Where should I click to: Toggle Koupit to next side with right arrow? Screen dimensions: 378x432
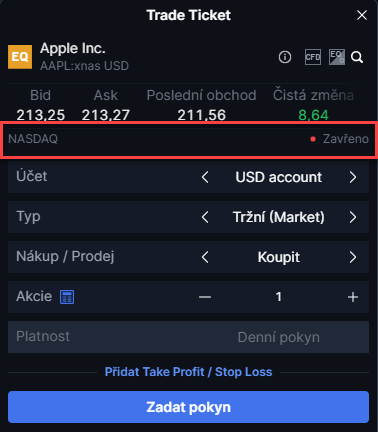coord(353,257)
